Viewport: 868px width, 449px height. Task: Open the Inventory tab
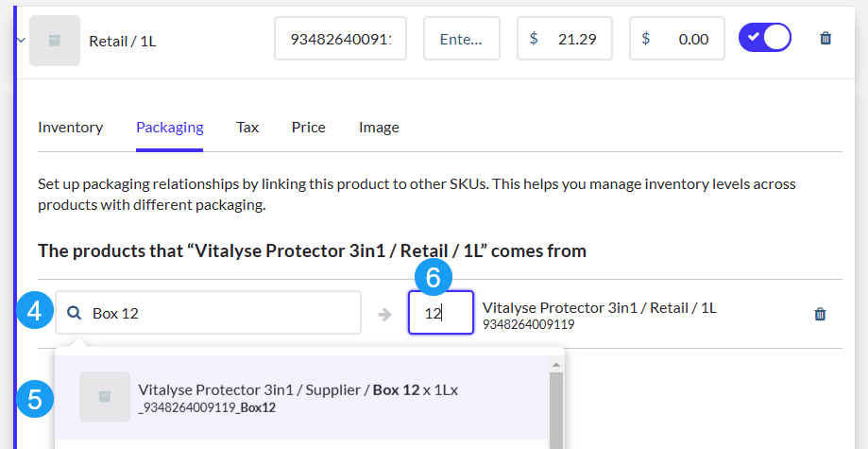pyautogui.click(x=70, y=128)
